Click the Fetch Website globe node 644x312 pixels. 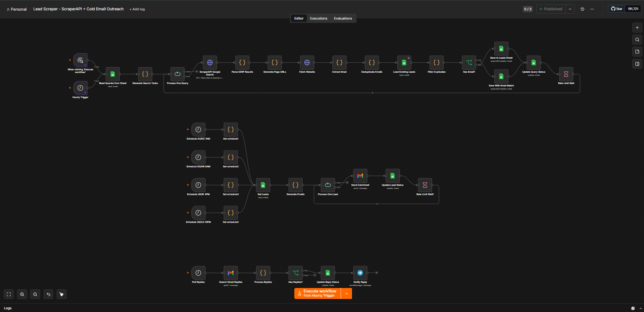[x=307, y=63]
